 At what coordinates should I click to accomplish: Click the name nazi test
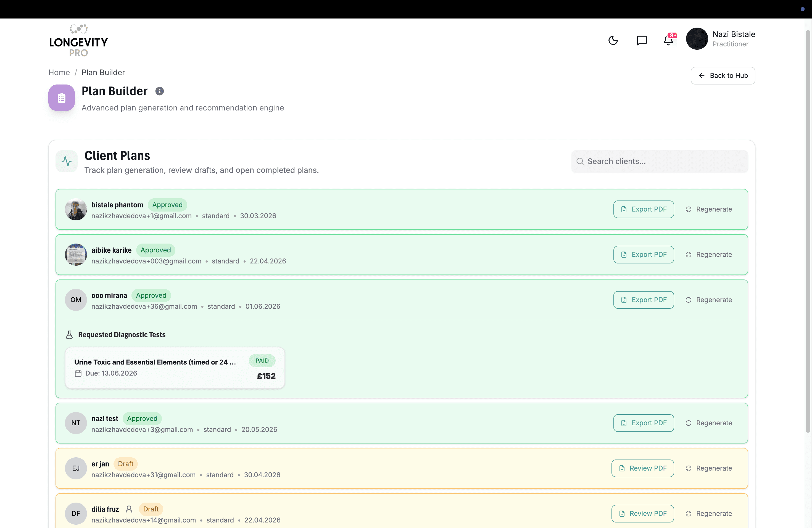click(105, 419)
